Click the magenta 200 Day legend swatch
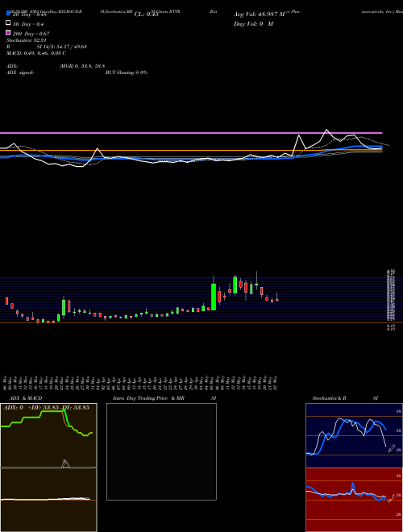The image size is (403, 532). (8, 33)
